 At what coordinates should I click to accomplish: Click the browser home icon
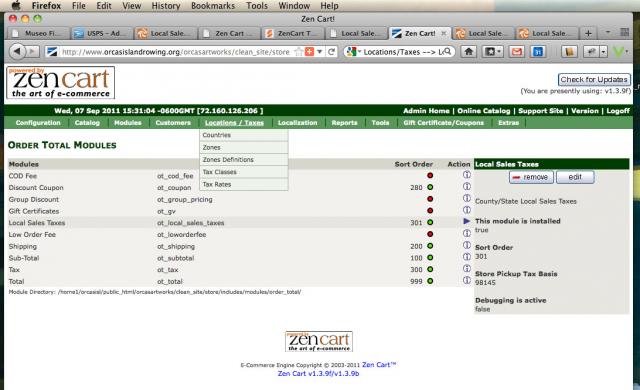click(x=469, y=52)
